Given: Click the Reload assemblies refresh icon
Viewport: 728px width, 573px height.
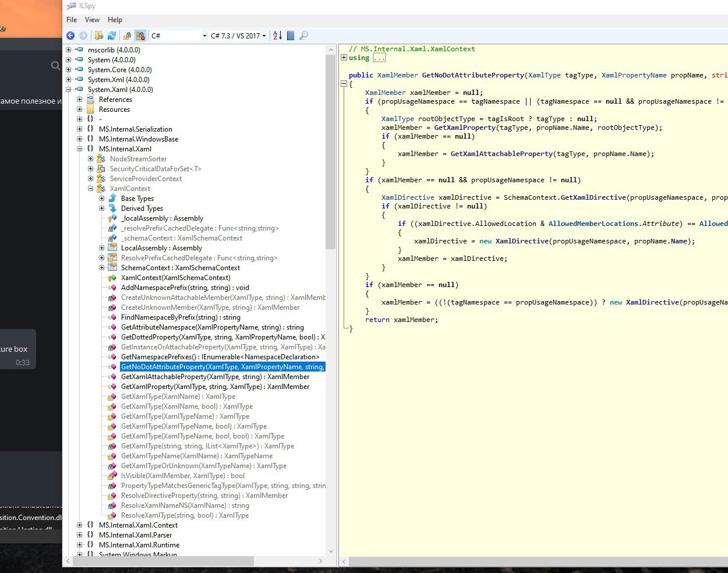Looking at the screenshot, I should [x=112, y=36].
